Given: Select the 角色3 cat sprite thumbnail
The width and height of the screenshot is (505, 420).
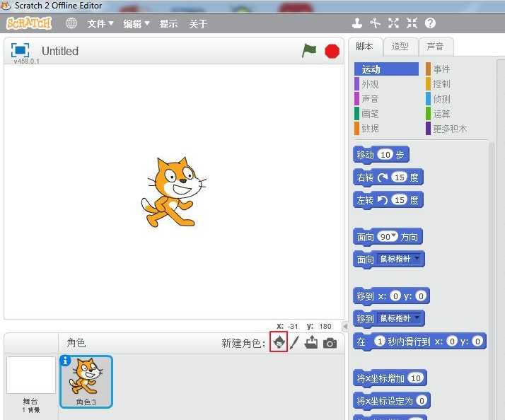Looking at the screenshot, I should pos(86,382).
